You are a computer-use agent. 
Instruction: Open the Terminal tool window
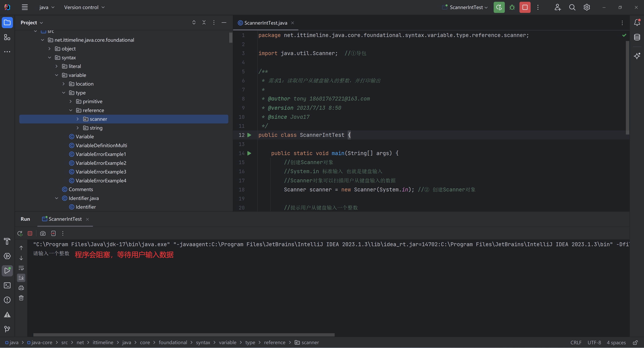[7, 285]
